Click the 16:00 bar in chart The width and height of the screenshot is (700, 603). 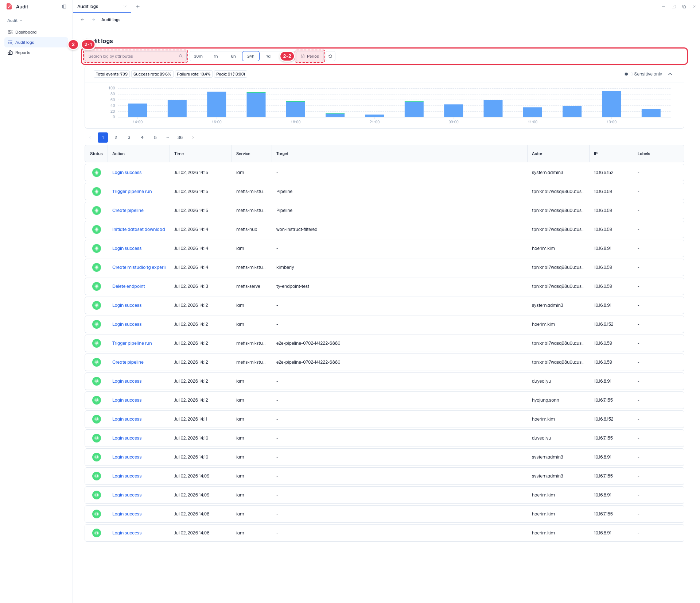click(217, 104)
